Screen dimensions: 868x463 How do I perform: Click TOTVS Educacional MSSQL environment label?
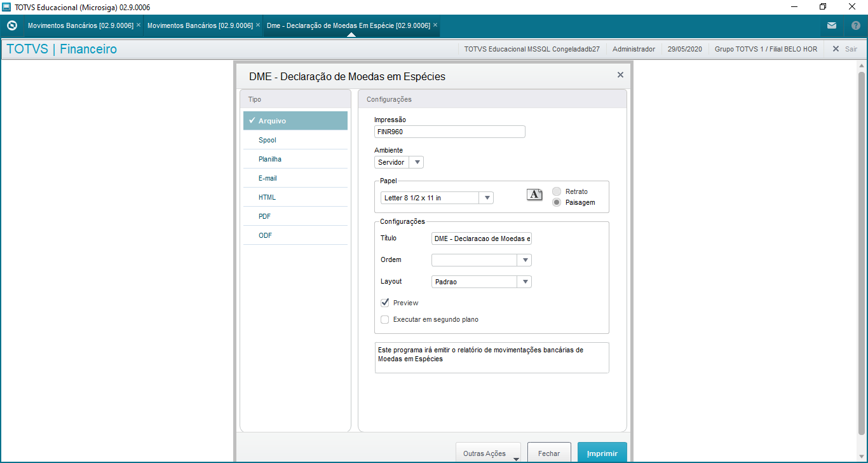point(532,49)
